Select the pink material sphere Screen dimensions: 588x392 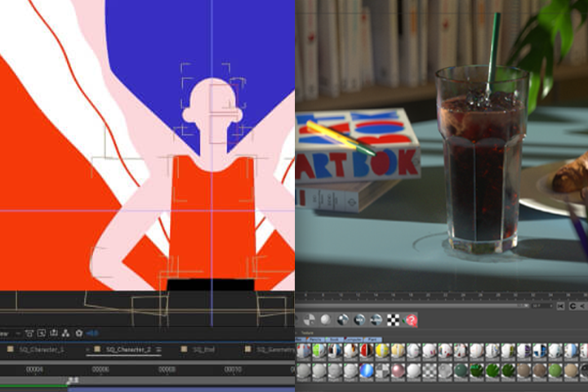click(x=398, y=371)
